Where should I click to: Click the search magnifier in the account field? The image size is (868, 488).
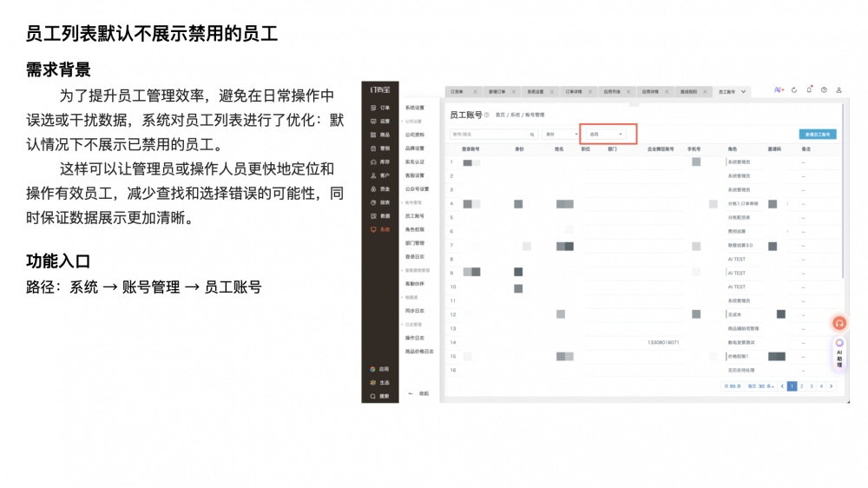click(x=533, y=135)
